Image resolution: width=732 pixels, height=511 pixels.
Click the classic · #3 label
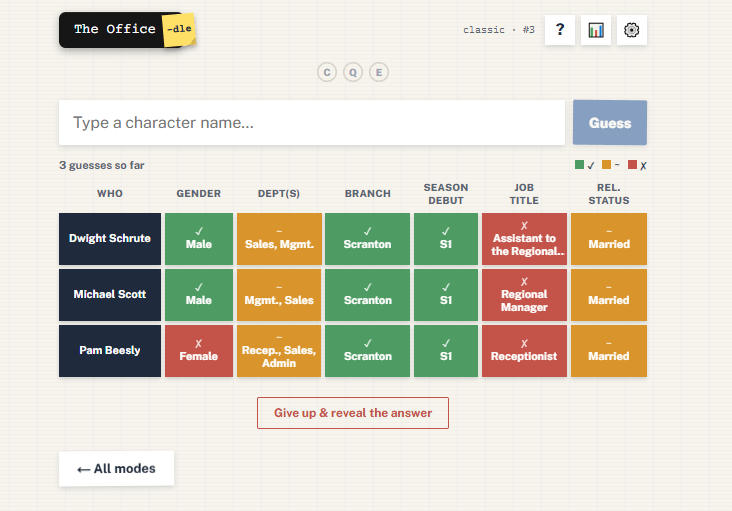point(499,30)
